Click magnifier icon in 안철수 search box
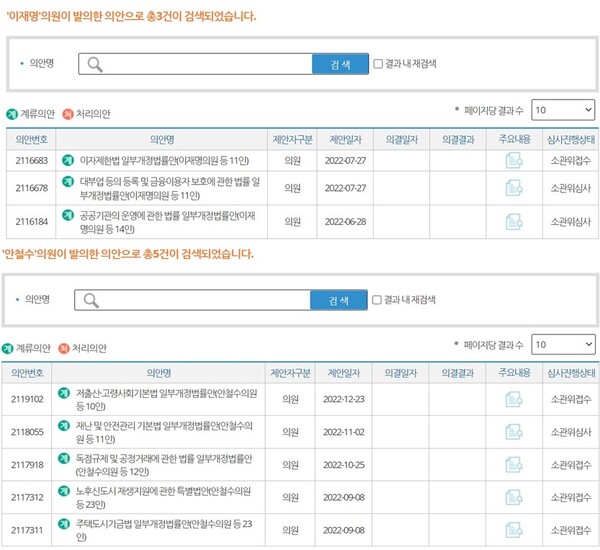The image size is (600, 550). click(x=91, y=300)
